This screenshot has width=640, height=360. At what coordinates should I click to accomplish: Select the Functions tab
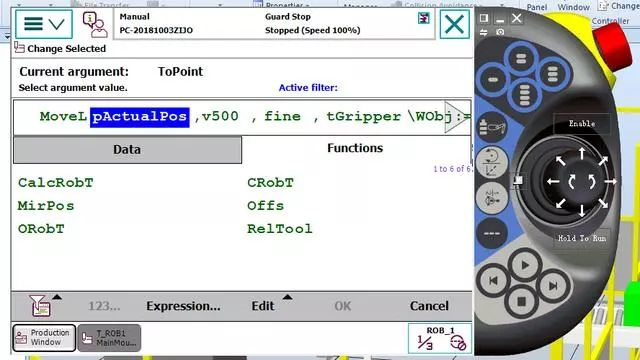[355, 148]
